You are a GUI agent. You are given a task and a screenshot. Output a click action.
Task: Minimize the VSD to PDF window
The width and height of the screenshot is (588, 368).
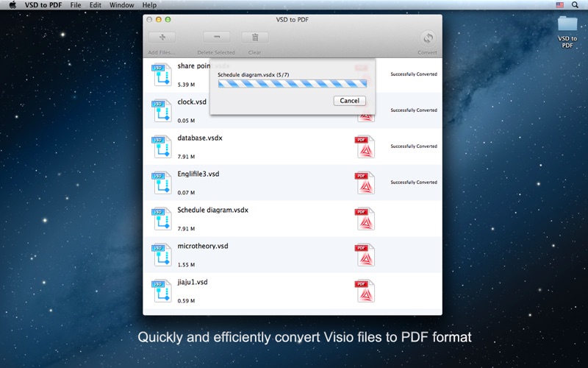pyautogui.click(x=158, y=20)
